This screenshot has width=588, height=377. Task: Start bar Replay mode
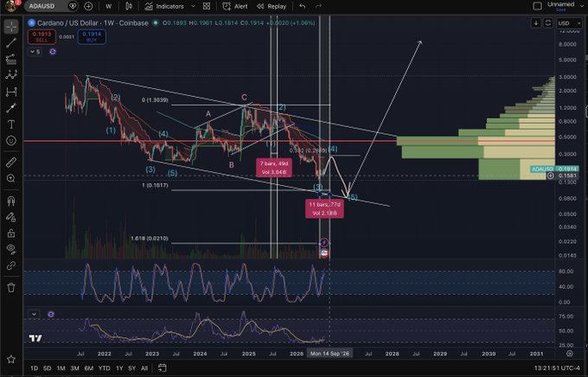272,6
